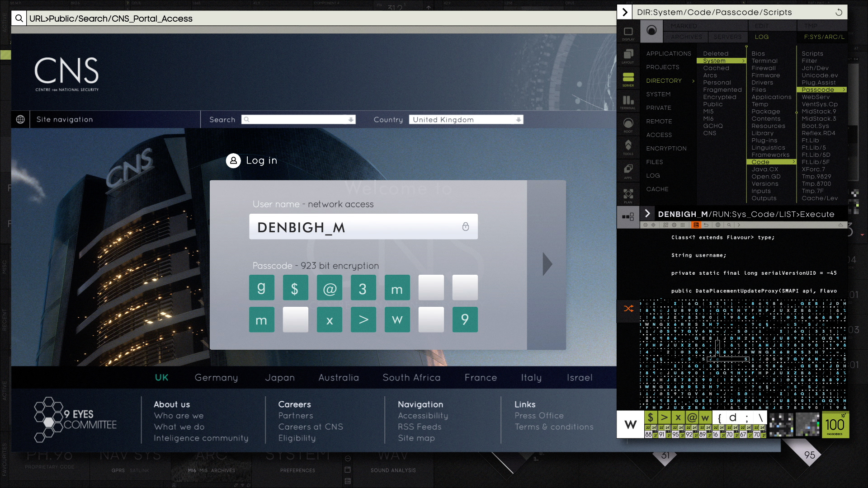Expand the DIRECTORY menu entry
Image resolution: width=868 pixels, height=488 pixels.
(x=670, y=81)
